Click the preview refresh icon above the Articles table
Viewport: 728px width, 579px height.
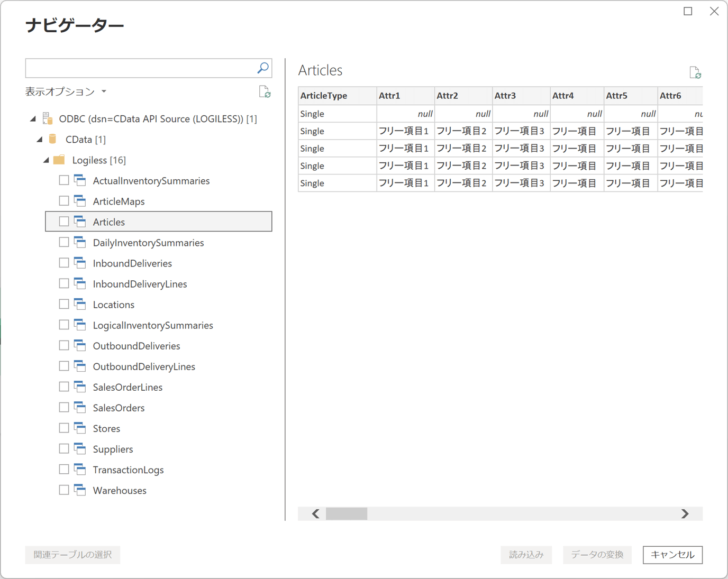coord(695,72)
